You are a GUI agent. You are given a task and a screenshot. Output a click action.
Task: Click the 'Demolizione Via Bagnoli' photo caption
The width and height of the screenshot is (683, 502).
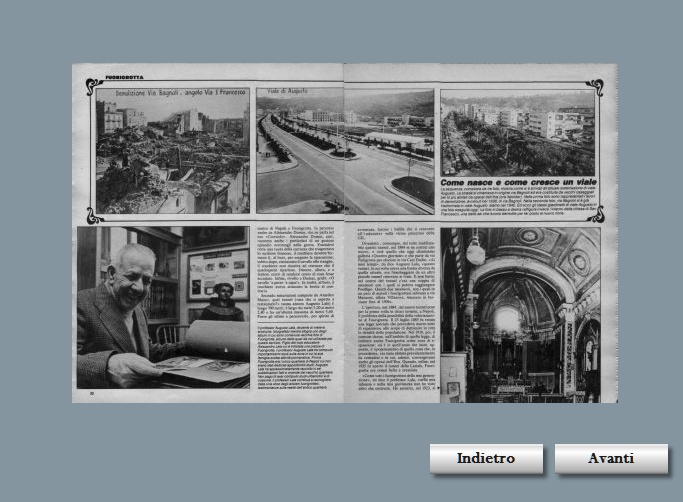coord(180,93)
